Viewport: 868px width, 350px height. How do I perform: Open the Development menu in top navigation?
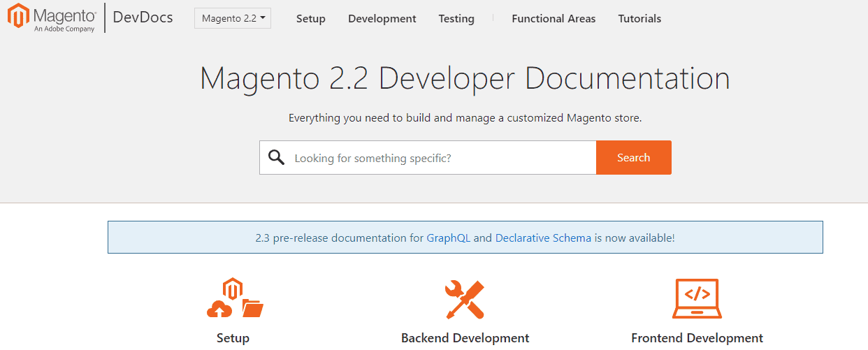pos(382,19)
